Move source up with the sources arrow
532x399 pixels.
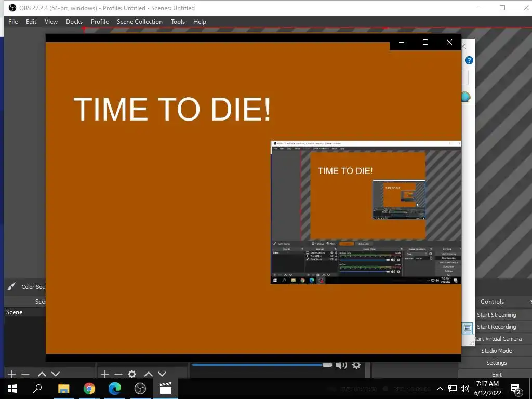(148, 374)
